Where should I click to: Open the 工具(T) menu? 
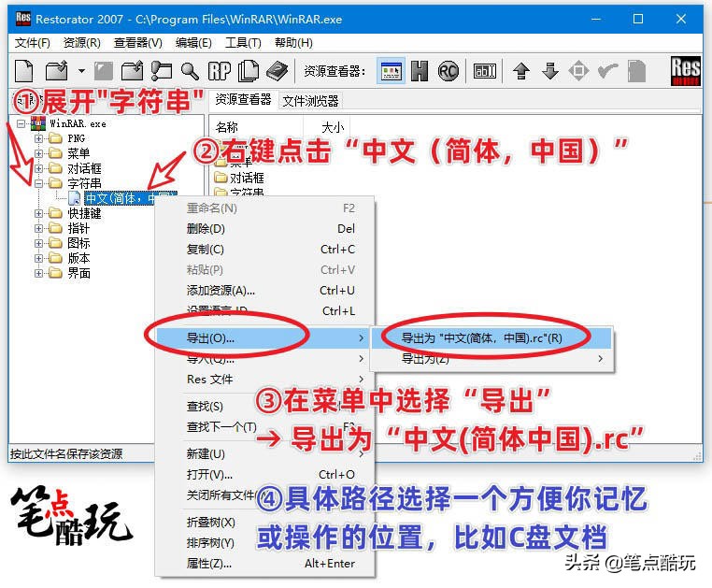point(243,43)
